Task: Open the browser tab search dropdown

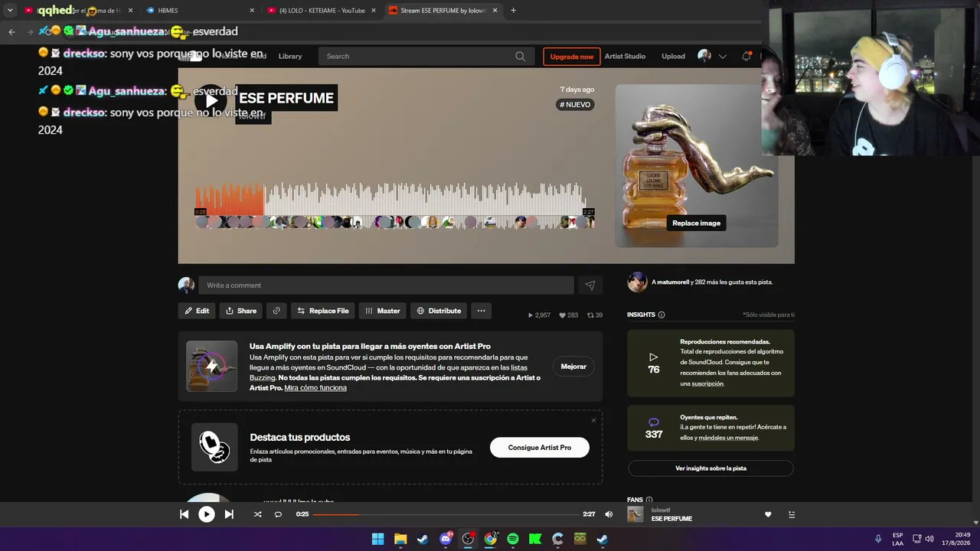Action: [10, 11]
